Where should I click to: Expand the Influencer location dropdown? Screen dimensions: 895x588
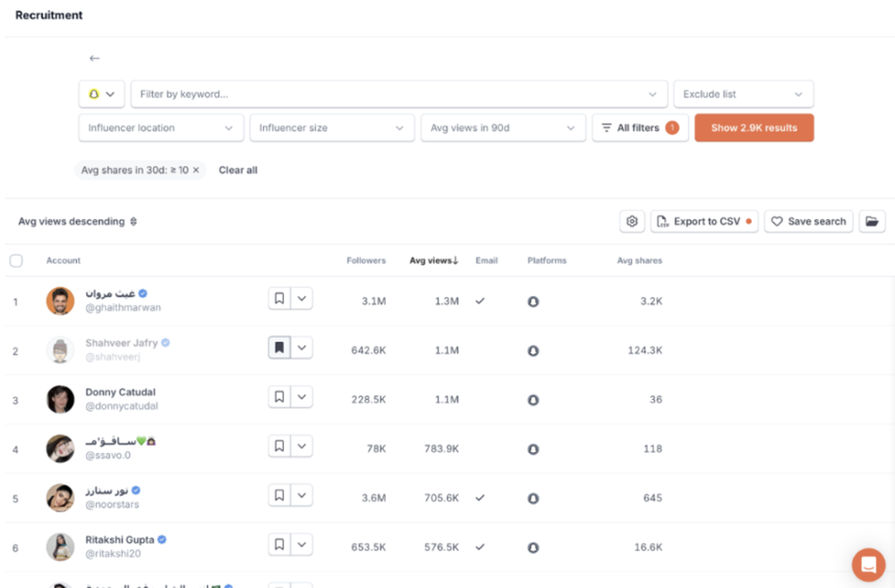[161, 128]
